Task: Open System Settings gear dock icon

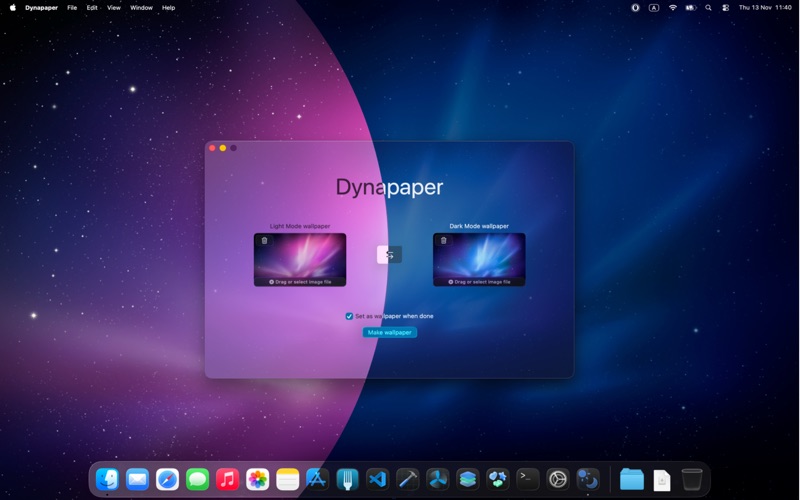Action: (x=558, y=480)
